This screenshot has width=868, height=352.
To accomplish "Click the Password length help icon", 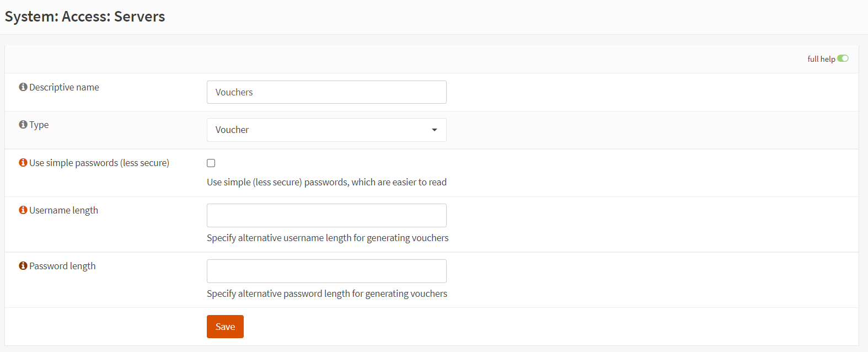I will [x=23, y=266].
